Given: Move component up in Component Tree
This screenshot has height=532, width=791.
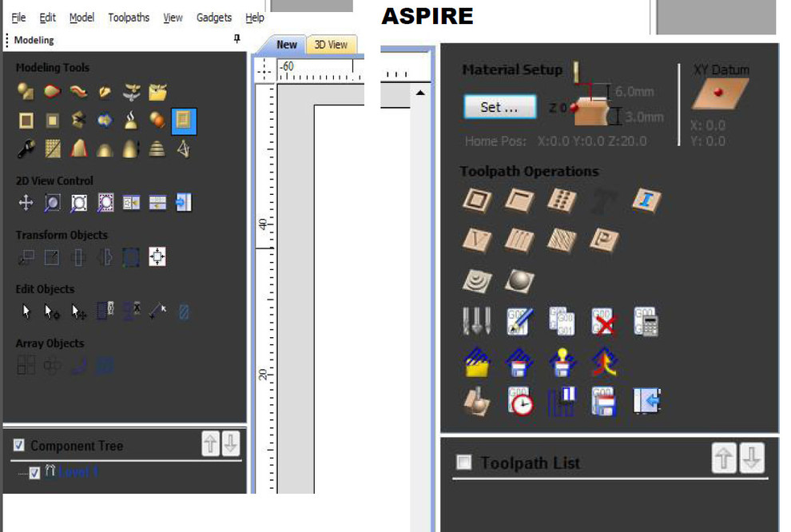Looking at the screenshot, I should click(x=210, y=444).
